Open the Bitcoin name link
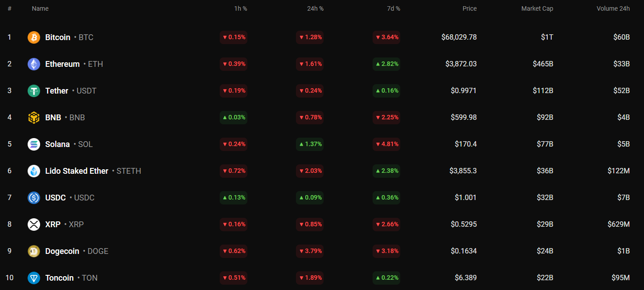This screenshot has height=290, width=644. tap(57, 37)
